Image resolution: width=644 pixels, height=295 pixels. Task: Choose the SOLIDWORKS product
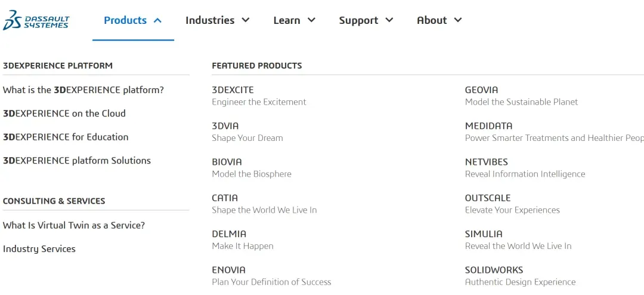(494, 270)
